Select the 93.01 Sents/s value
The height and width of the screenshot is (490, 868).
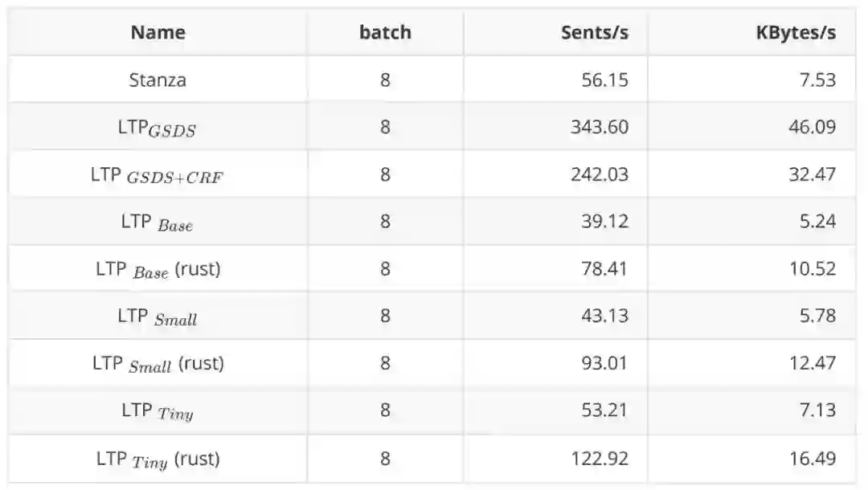coord(604,363)
